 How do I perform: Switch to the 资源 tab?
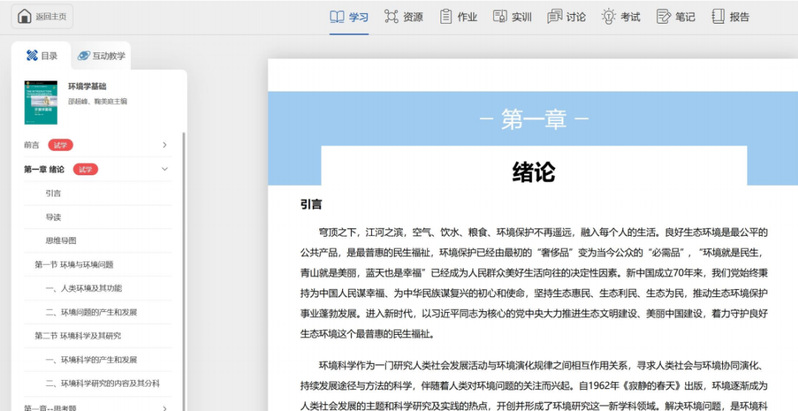coord(413,17)
